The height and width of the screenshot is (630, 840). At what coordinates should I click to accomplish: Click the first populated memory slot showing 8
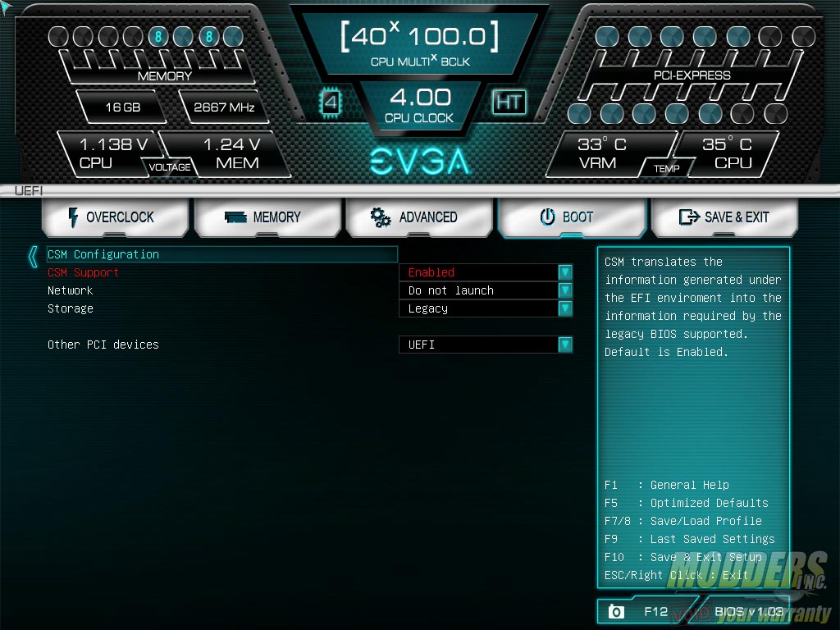pyautogui.click(x=158, y=36)
